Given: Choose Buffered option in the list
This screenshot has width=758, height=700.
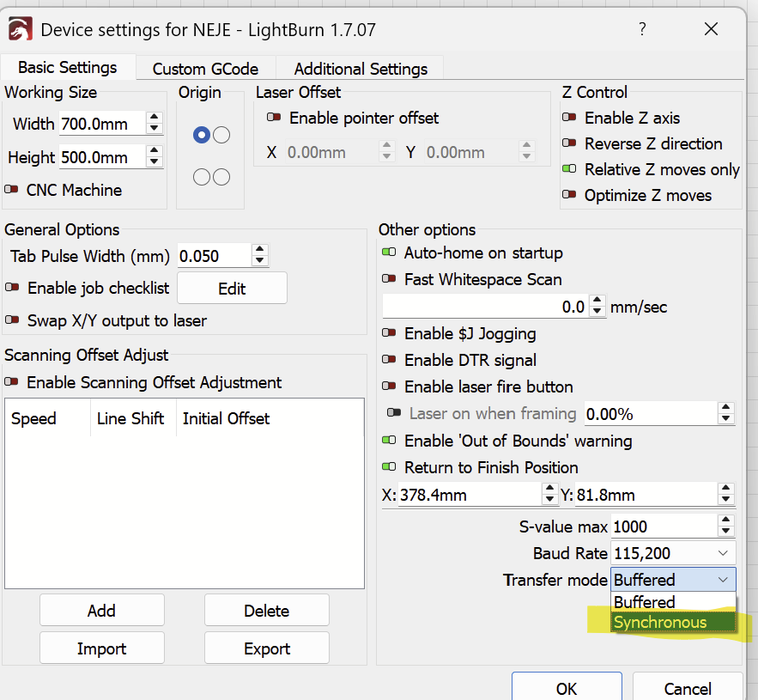Looking at the screenshot, I should 673,602.
